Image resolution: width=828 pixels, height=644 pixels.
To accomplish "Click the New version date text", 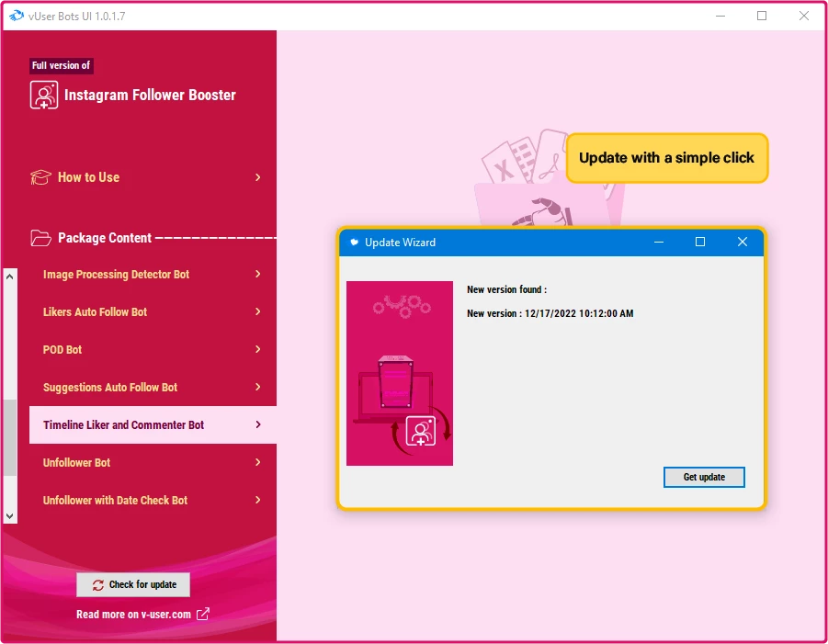I will [550, 313].
